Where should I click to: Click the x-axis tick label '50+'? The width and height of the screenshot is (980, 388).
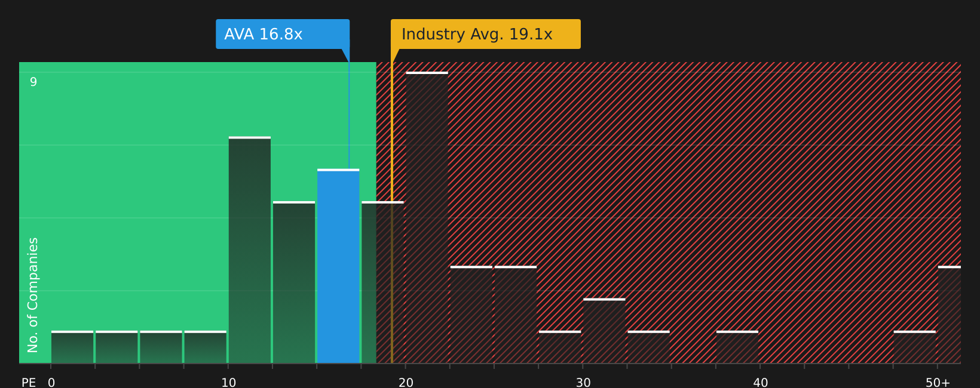coord(938,383)
